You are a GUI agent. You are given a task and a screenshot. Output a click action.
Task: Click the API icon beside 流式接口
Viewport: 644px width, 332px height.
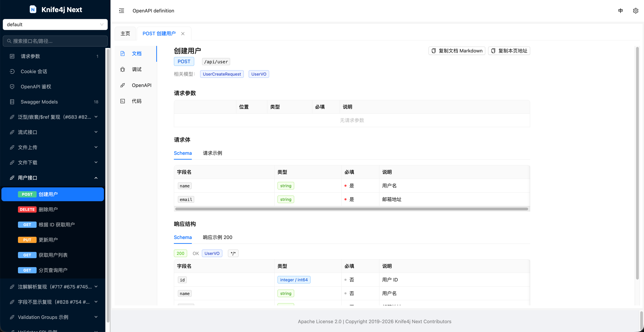(12, 132)
